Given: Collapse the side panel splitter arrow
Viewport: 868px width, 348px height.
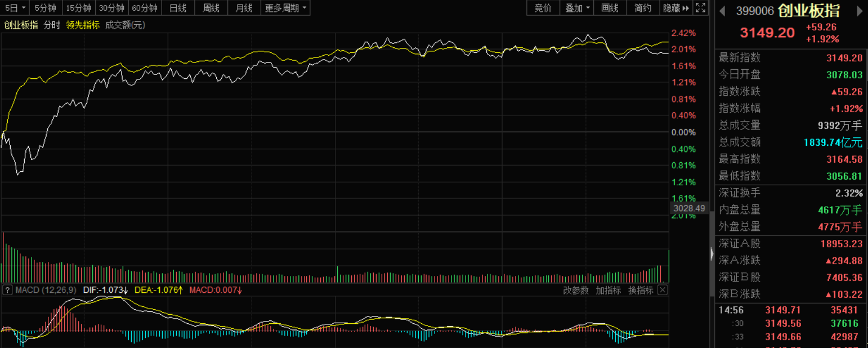Looking at the screenshot, I should (712, 256).
